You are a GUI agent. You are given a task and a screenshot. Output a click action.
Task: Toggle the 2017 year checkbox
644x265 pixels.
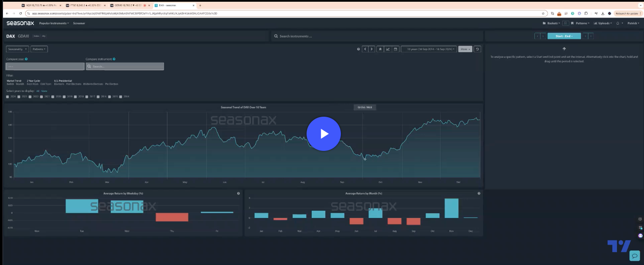click(87, 97)
